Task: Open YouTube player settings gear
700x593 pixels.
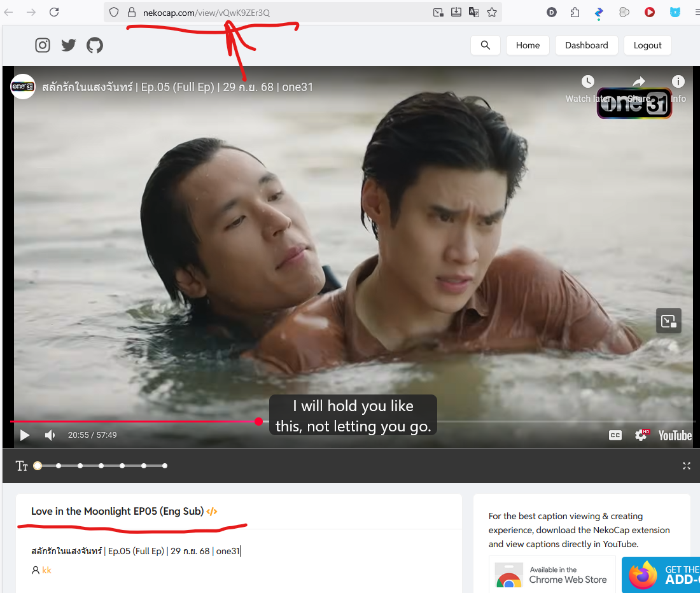Action: click(641, 435)
